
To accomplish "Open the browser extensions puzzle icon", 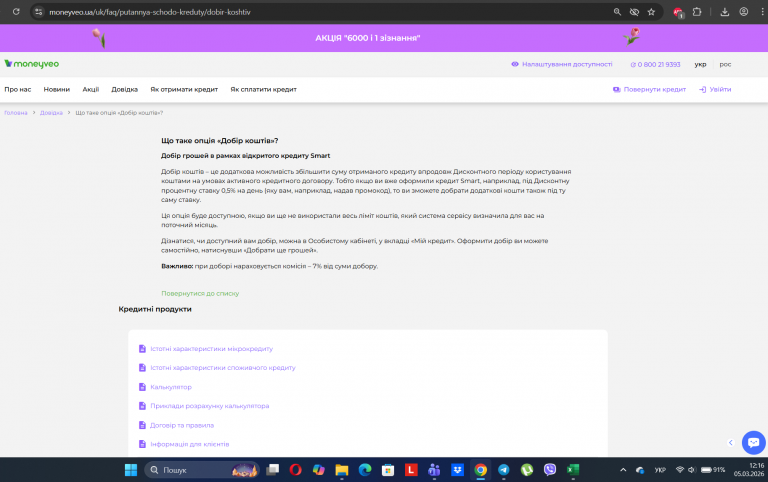I will click(x=696, y=12).
